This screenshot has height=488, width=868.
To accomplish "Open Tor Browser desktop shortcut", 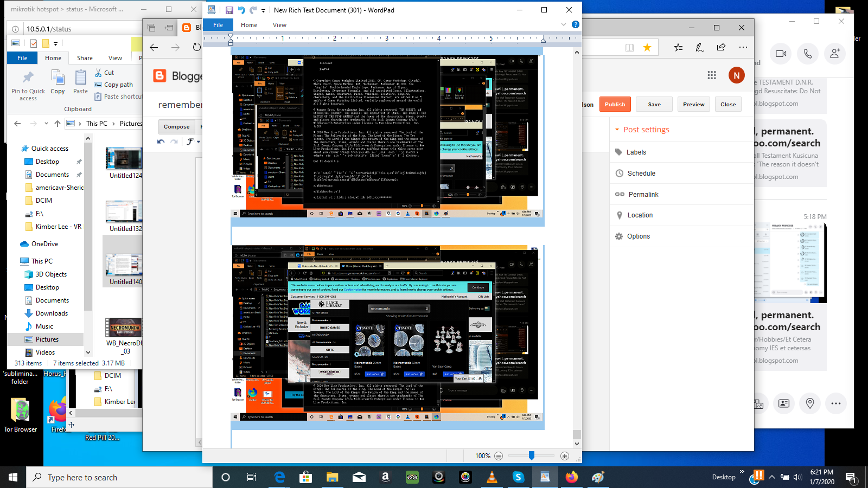I will coord(21,415).
